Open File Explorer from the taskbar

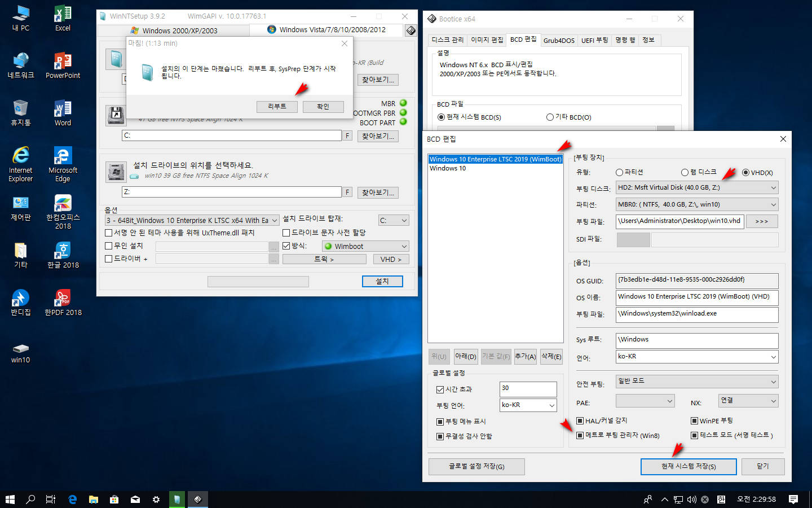click(93, 499)
